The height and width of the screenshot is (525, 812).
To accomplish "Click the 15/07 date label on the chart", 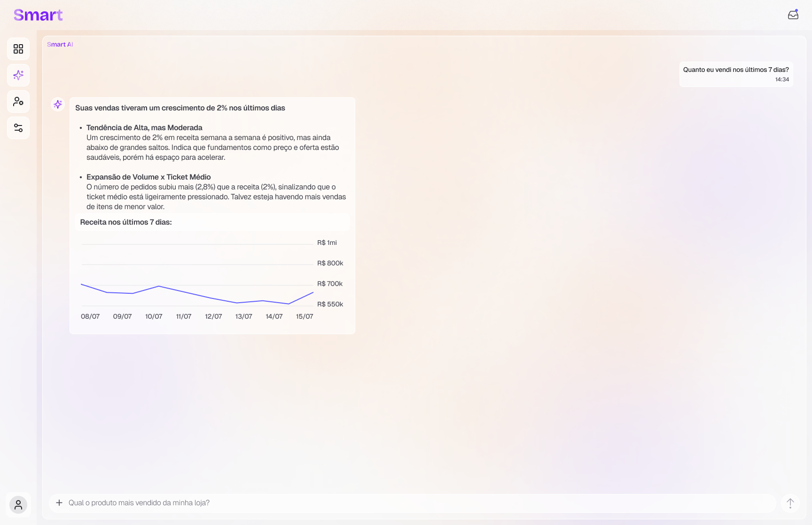I will point(304,317).
